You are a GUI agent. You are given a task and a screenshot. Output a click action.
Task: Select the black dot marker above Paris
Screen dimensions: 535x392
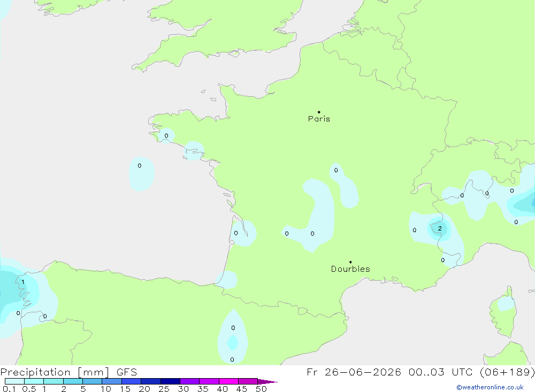click(x=319, y=112)
